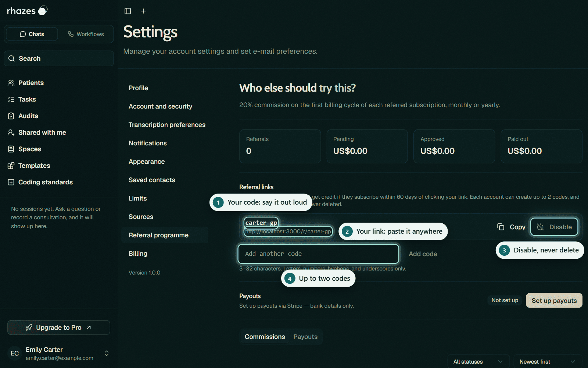The width and height of the screenshot is (588, 368).
Task: Click the Not set up status badge
Action: [x=505, y=300]
